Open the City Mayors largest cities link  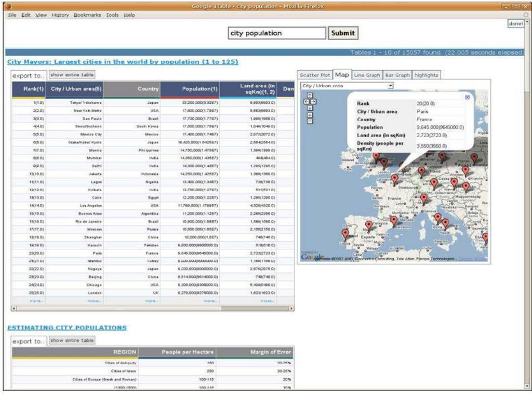click(x=123, y=62)
